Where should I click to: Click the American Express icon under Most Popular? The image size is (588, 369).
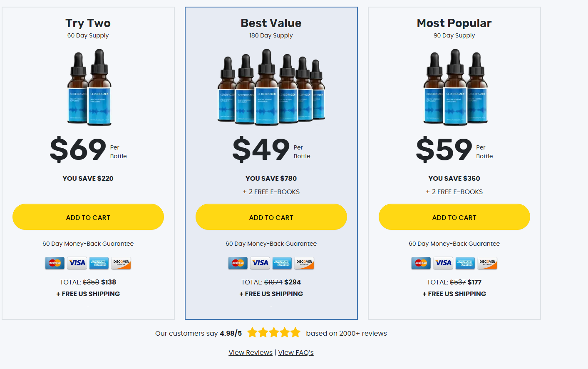tap(465, 263)
